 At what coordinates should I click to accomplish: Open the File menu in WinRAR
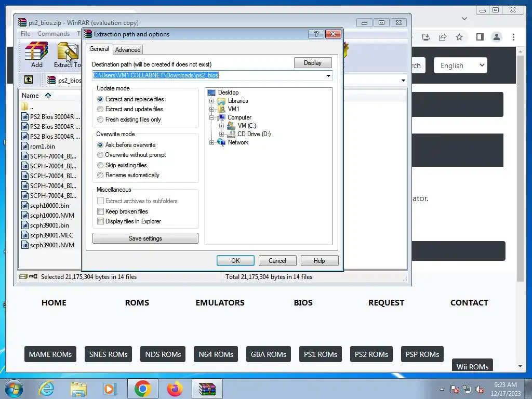(x=25, y=34)
